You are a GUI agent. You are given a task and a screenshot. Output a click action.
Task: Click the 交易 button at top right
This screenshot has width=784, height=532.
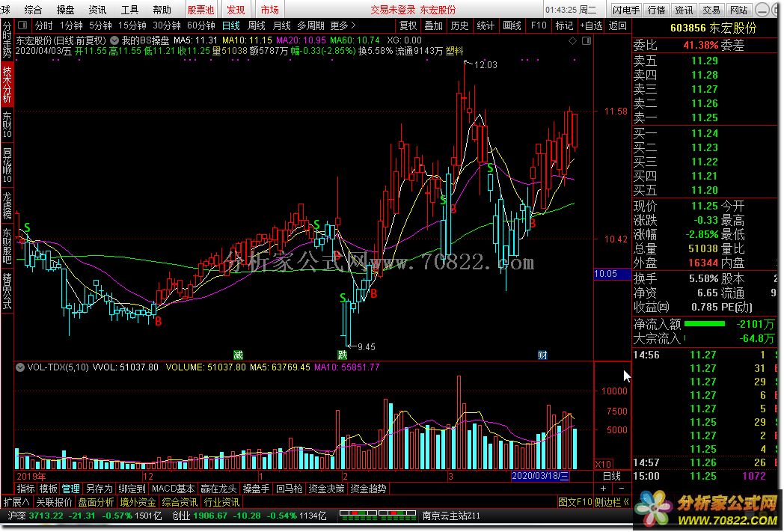pos(711,10)
